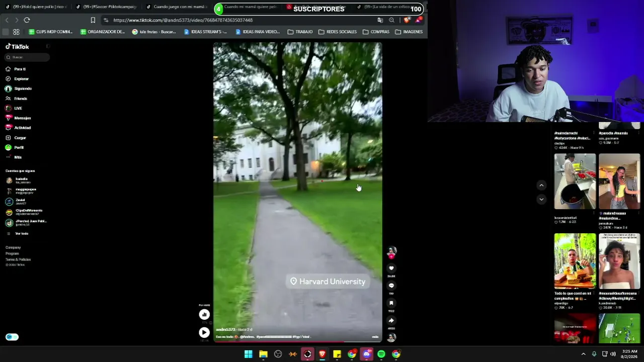The image size is (644, 362).
Task: Expand followed accounts with Ver todo
Action: coord(17,234)
